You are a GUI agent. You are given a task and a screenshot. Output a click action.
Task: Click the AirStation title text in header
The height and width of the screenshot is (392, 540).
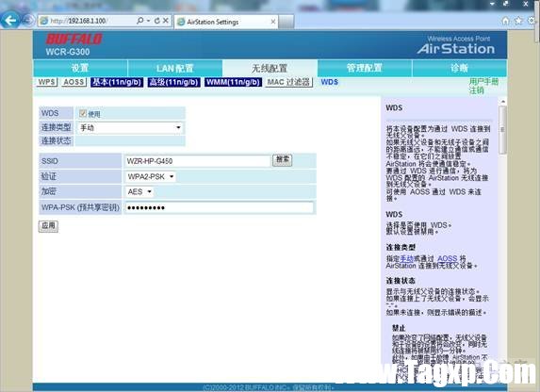[456, 49]
